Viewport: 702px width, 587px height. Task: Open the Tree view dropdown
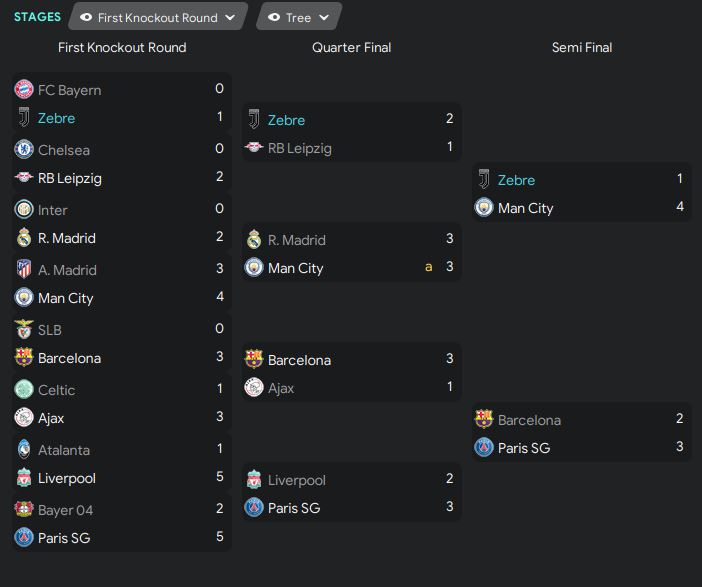coord(298,17)
